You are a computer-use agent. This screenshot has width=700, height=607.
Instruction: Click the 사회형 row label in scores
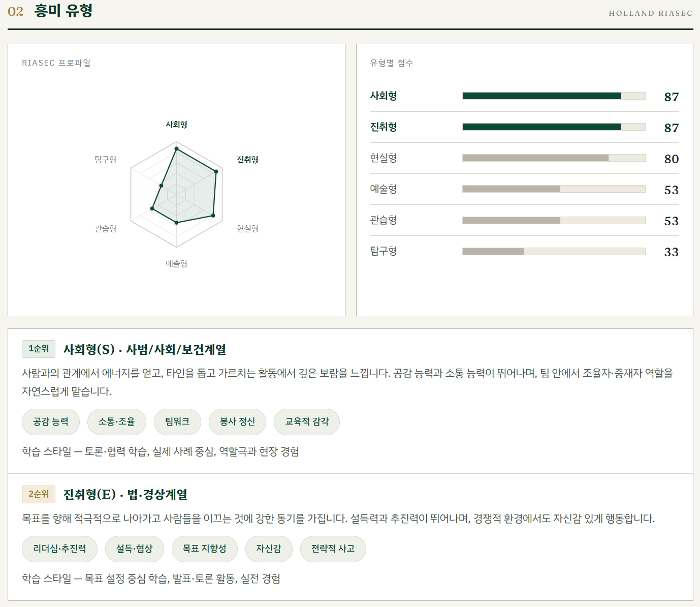point(384,96)
